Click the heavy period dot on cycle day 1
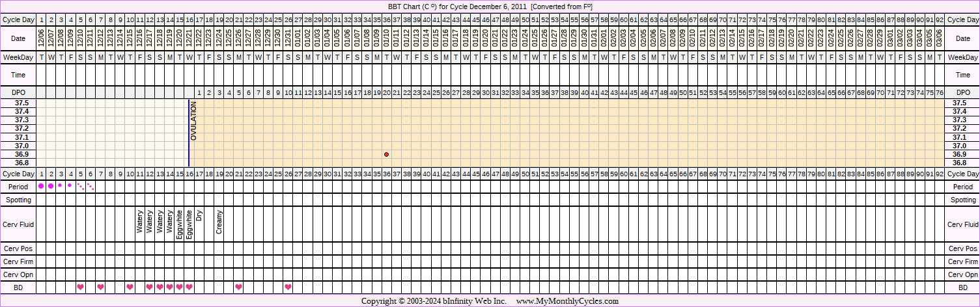 pyautogui.click(x=42, y=186)
